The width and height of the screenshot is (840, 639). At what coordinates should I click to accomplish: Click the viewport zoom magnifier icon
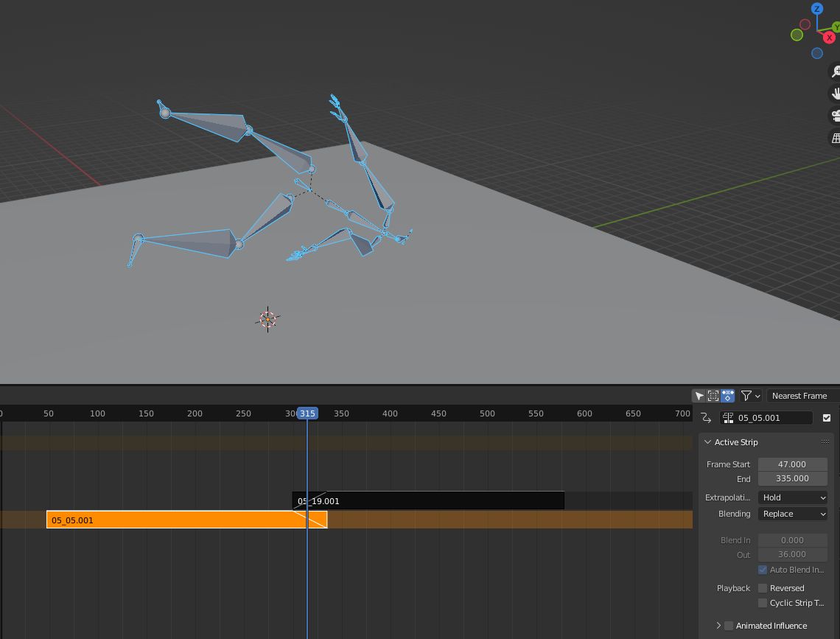point(835,71)
